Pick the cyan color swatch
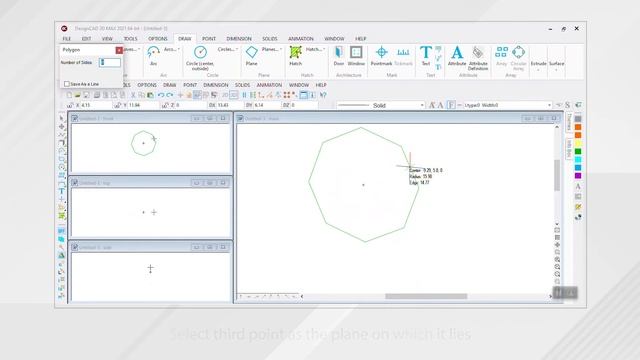 578,160
